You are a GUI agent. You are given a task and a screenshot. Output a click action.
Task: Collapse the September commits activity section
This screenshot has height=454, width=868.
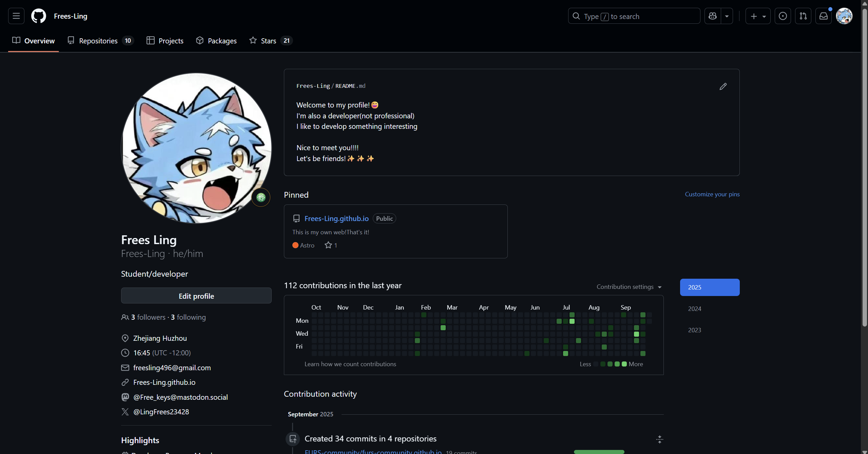pos(659,439)
